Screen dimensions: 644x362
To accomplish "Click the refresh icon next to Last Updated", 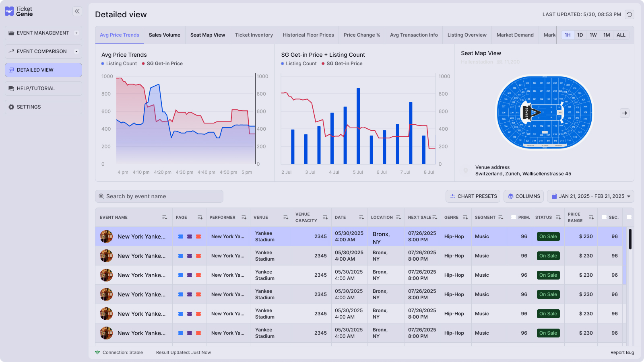I will [630, 14].
